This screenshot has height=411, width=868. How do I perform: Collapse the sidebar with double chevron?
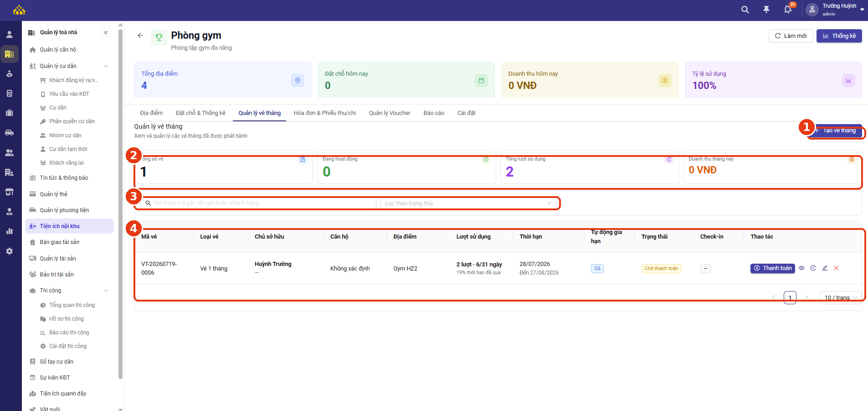pyautogui.click(x=106, y=32)
